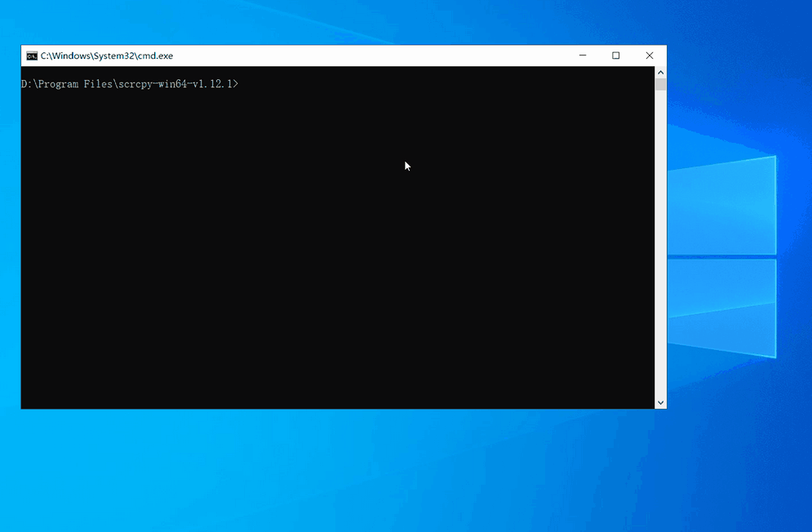Click bottom-left corner of the console area
The image size is (812, 532).
tap(26, 403)
